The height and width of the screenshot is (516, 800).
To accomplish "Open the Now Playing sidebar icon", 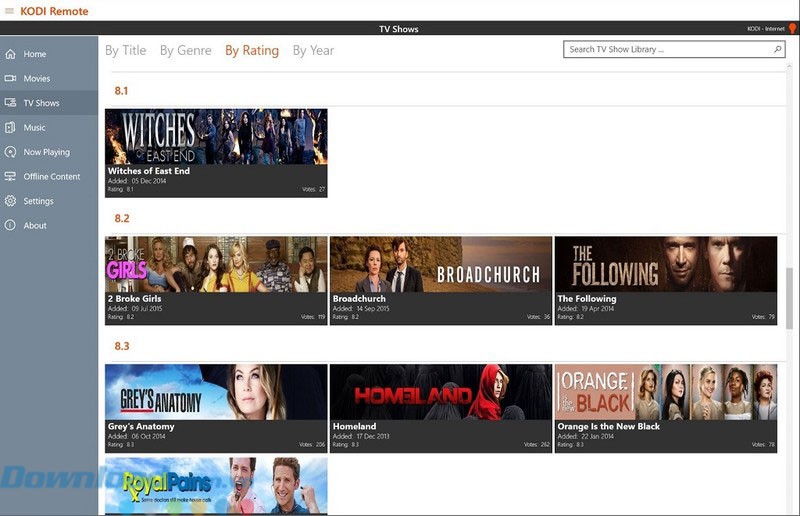I will click(x=10, y=152).
